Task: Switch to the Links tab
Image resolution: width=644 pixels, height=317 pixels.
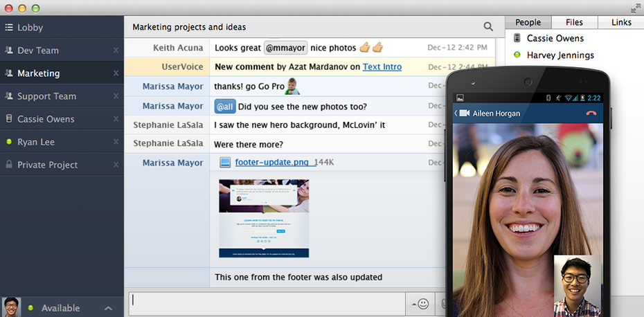Action: (x=621, y=22)
